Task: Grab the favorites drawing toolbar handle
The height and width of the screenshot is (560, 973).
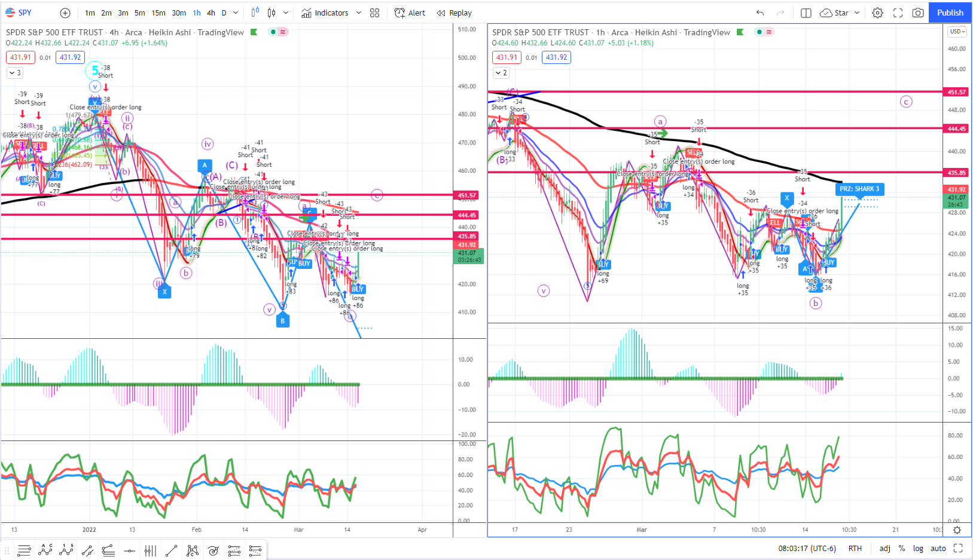Action: (x=7, y=550)
